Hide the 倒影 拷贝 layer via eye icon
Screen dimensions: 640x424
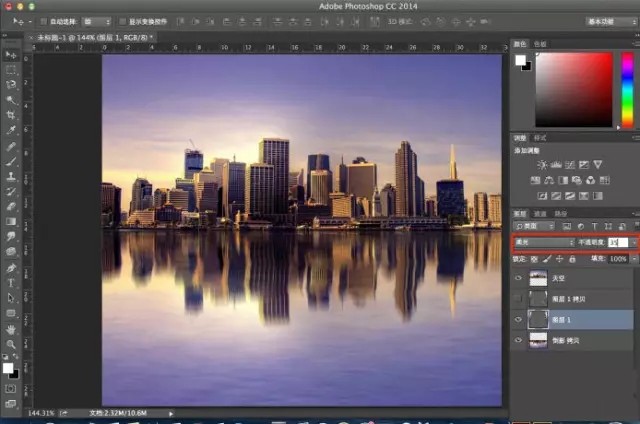(518, 339)
